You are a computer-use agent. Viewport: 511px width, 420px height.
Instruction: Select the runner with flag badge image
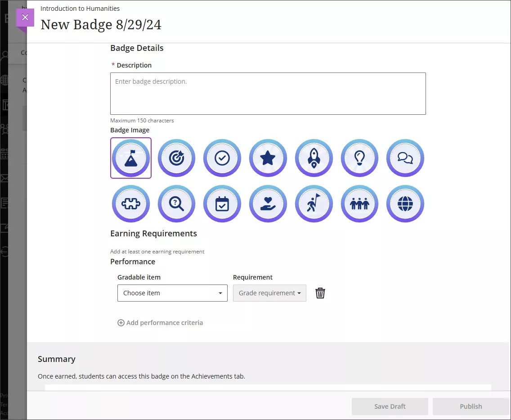pos(314,204)
